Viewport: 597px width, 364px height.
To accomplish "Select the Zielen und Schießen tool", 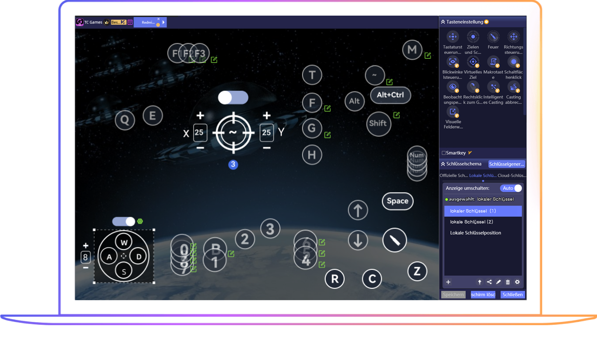I will click(x=473, y=36).
